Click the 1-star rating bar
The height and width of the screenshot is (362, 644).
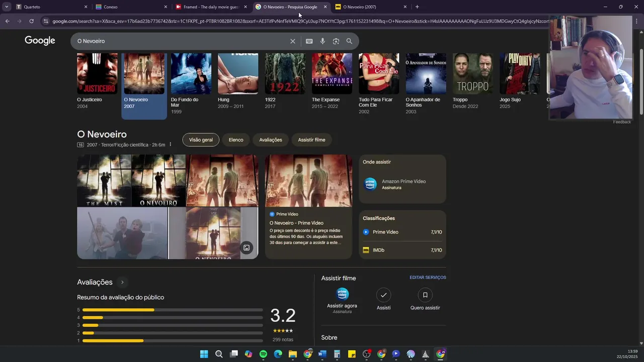click(x=173, y=341)
